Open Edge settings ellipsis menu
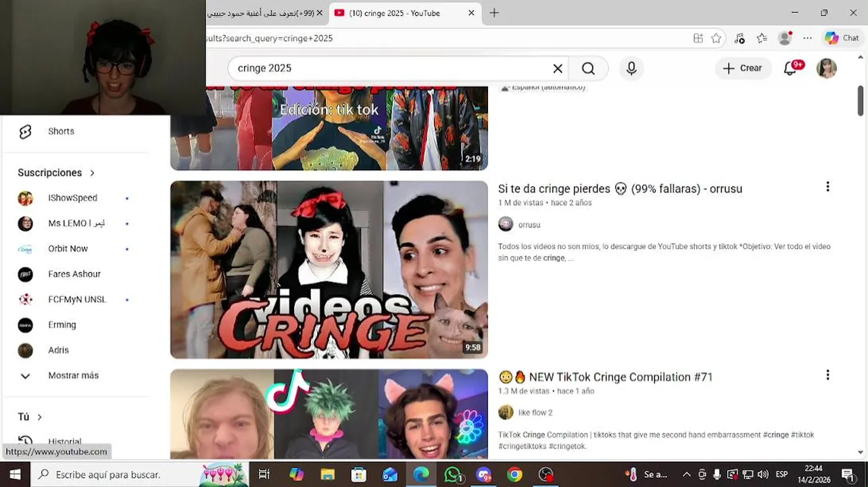Image resolution: width=868 pixels, height=487 pixels. (808, 39)
